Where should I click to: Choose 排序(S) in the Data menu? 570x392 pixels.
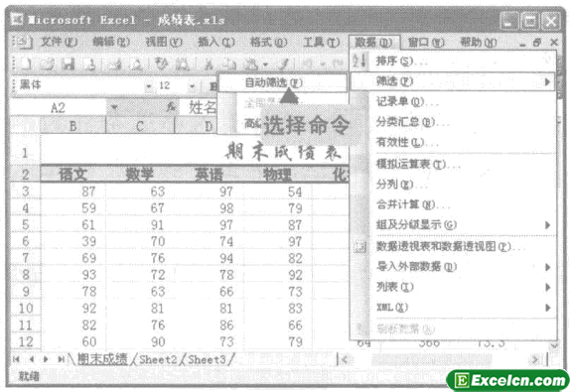tap(453, 61)
